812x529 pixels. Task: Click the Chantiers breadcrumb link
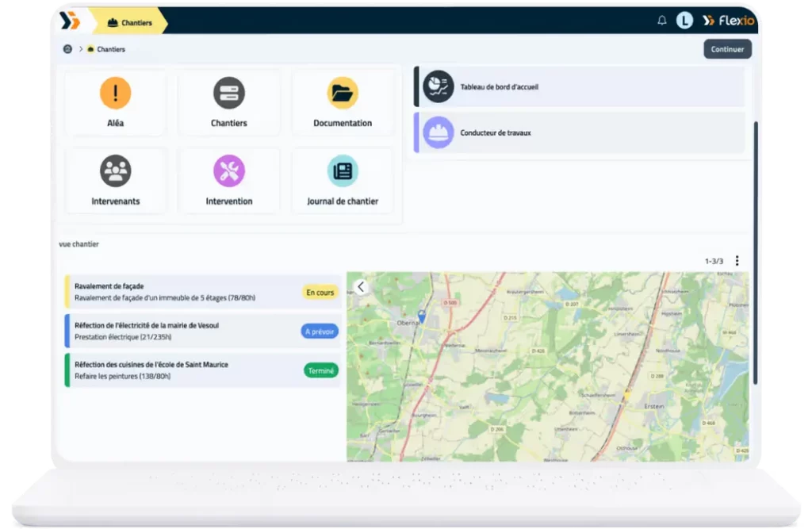tap(106, 49)
